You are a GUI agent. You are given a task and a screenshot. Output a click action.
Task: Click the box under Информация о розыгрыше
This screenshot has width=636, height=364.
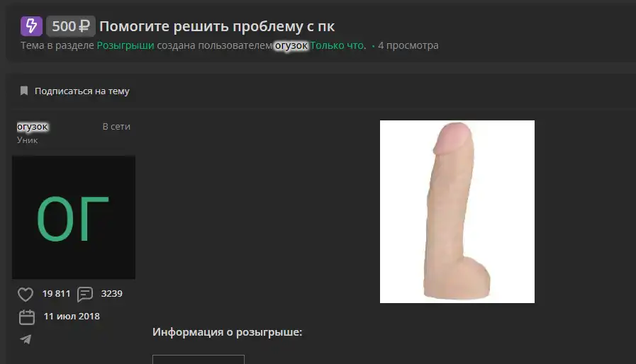pyautogui.click(x=199, y=359)
